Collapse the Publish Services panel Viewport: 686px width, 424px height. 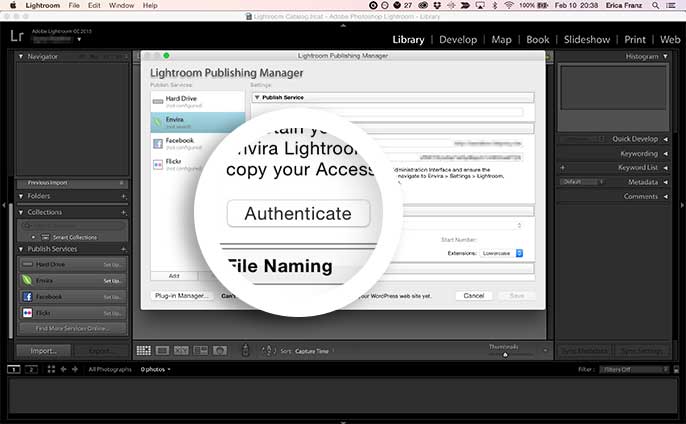[x=21, y=249]
